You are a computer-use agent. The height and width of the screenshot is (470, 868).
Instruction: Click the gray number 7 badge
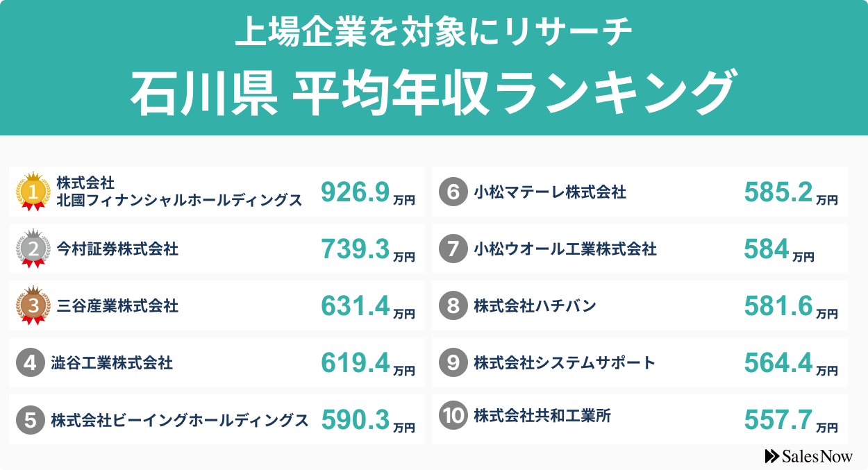(453, 249)
